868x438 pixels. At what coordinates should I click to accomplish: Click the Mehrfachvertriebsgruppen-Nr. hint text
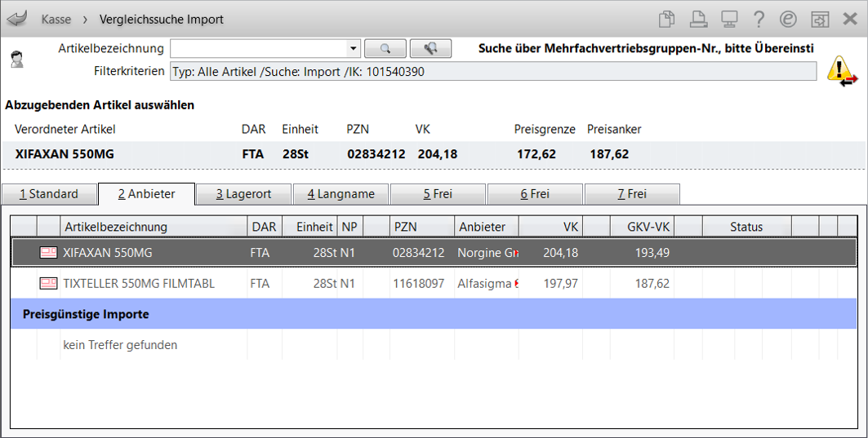coord(646,49)
